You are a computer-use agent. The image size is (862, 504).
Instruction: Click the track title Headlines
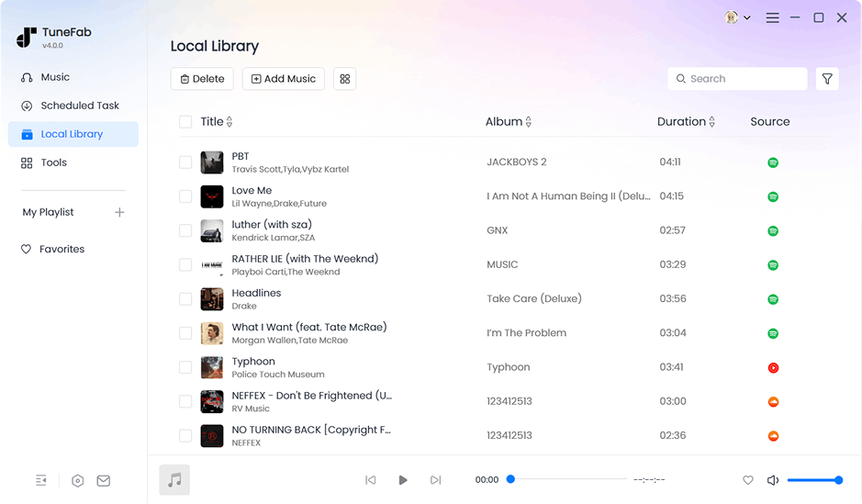tap(256, 293)
